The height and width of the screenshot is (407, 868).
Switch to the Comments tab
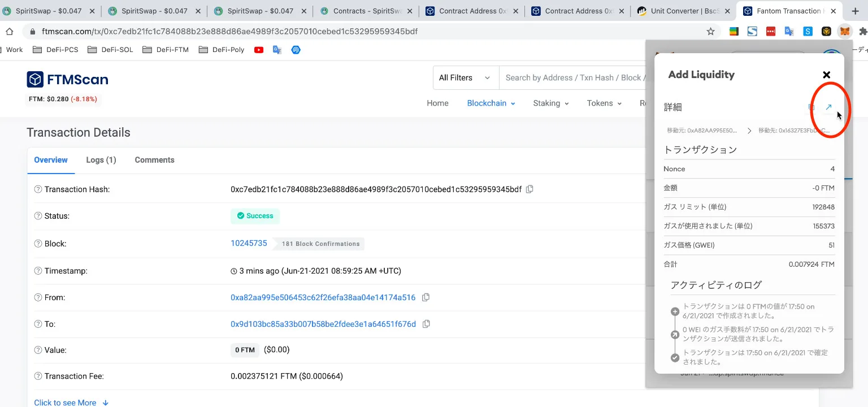click(154, 160)
